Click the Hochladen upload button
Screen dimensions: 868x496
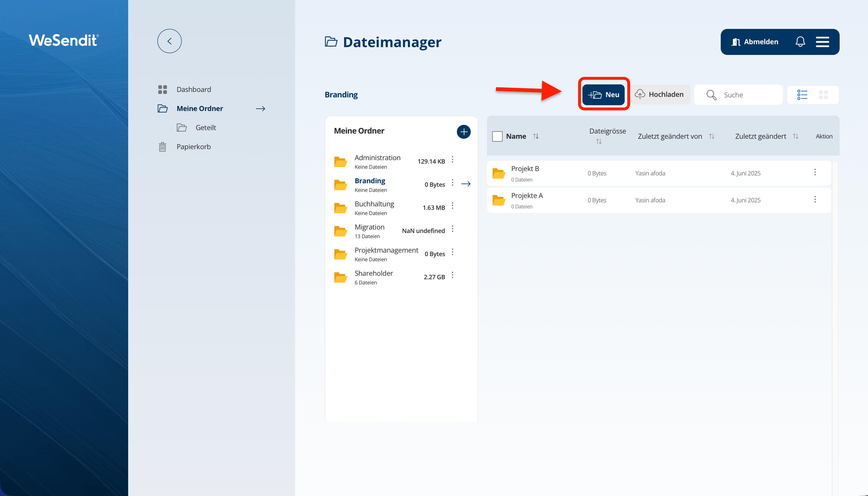[x=659, y=94]
